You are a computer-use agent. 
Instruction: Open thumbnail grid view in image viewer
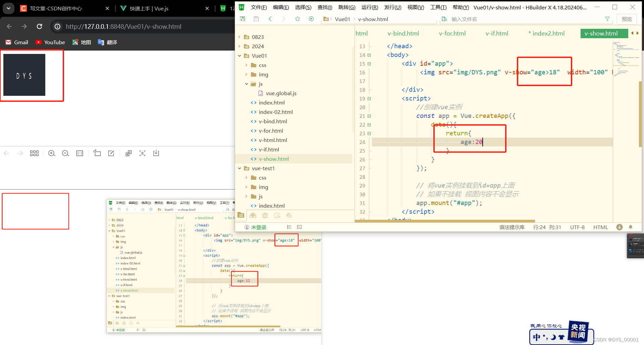34,153
